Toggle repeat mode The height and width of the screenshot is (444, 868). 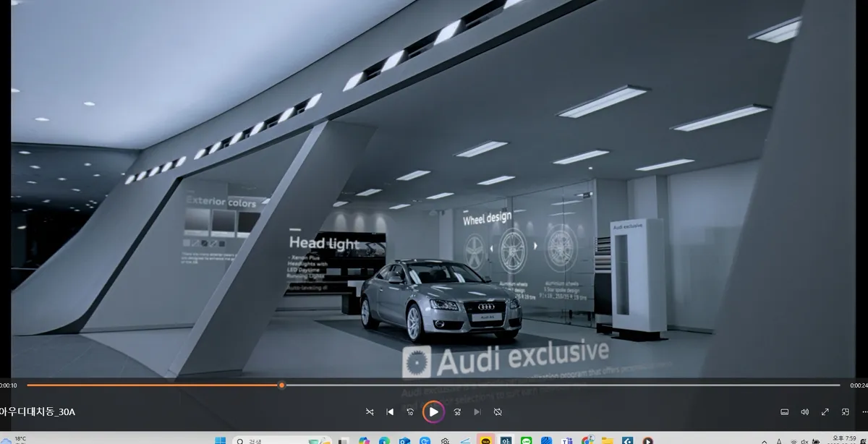coord(498,411)
